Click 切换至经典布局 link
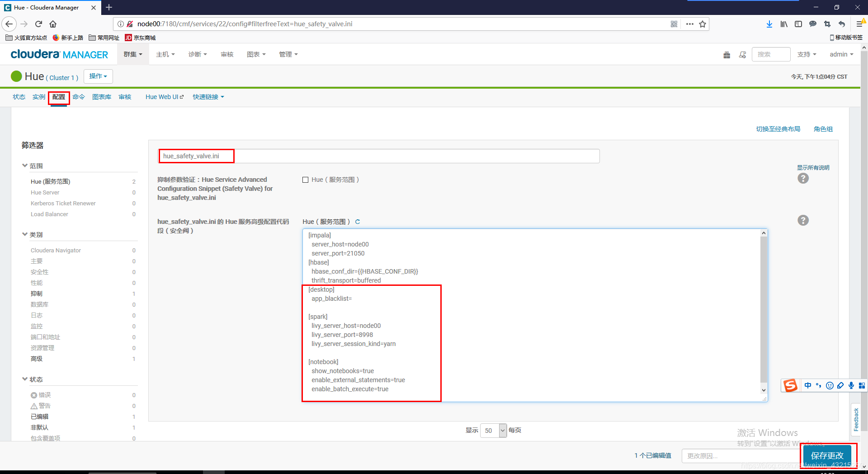Image resolution: width=868 pixels, height=474 pixels. point(778,129)
